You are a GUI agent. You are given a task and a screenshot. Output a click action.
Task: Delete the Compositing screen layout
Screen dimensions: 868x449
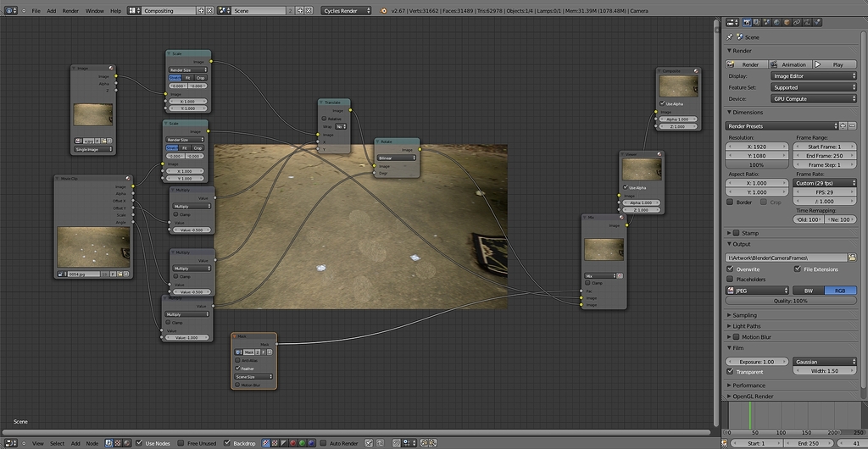point(209,10)
